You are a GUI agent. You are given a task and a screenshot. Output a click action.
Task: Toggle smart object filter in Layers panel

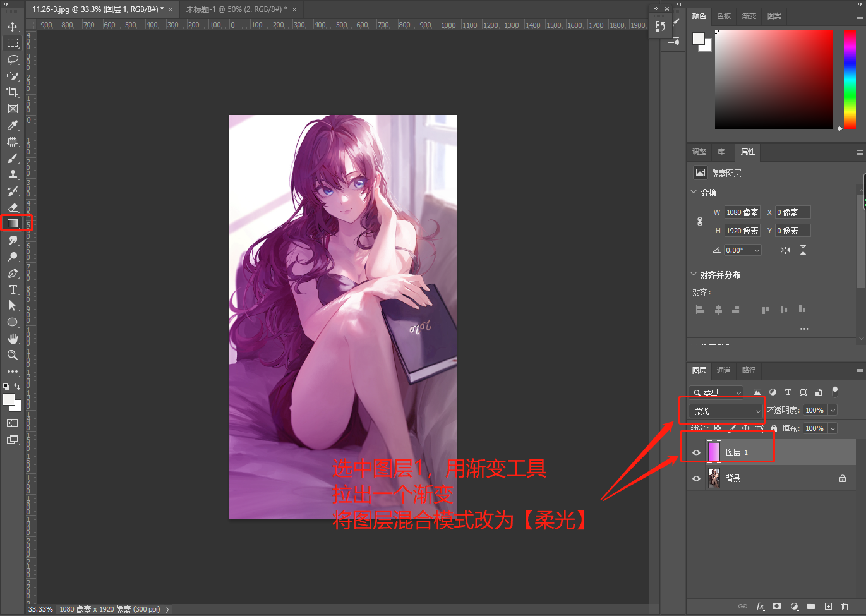819,392
